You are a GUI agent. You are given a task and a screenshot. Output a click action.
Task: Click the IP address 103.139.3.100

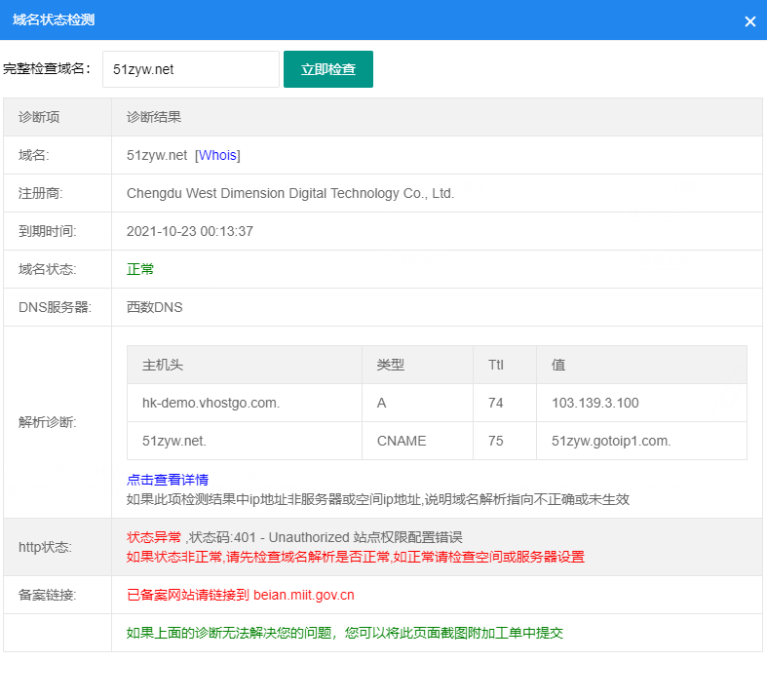click(x=594, y=403)
